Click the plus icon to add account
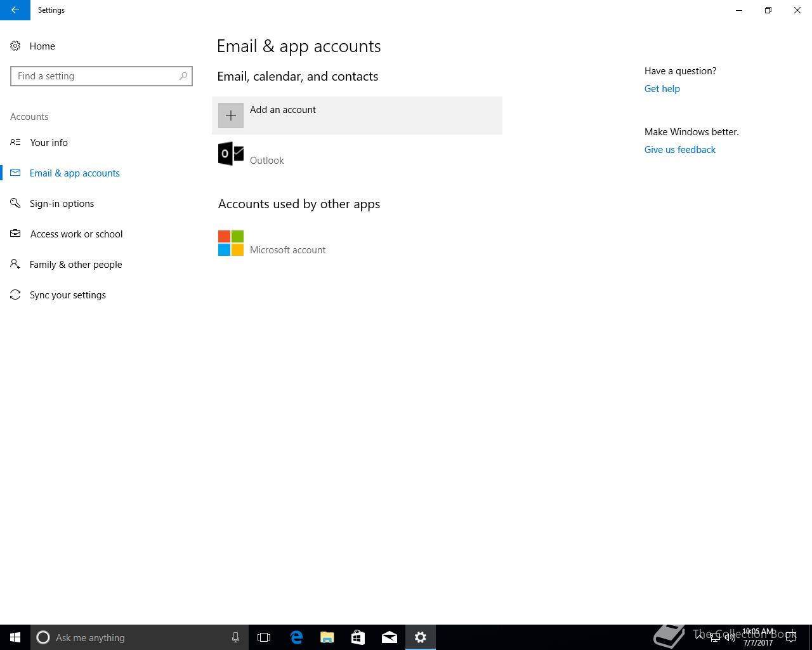 pos(231,116)
